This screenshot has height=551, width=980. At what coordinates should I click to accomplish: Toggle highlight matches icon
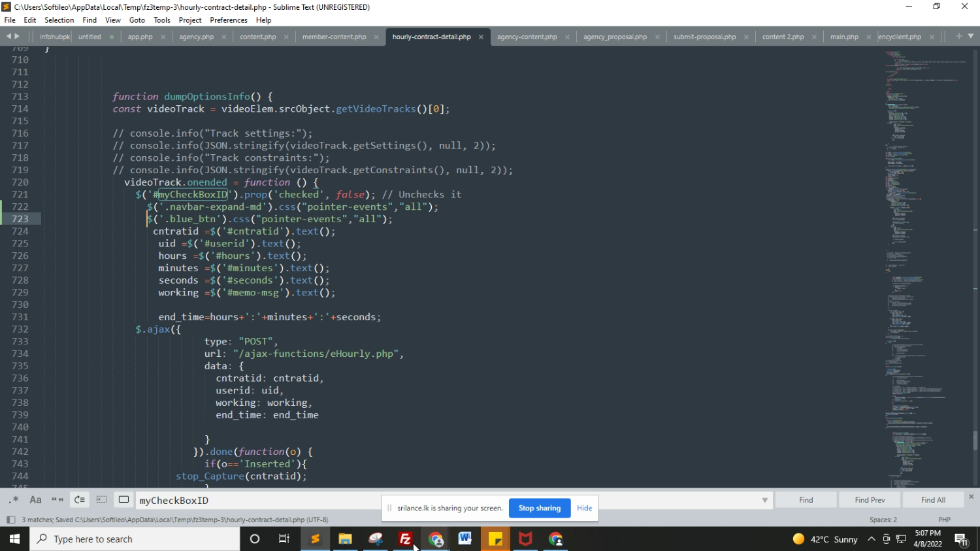click(123, 500)
